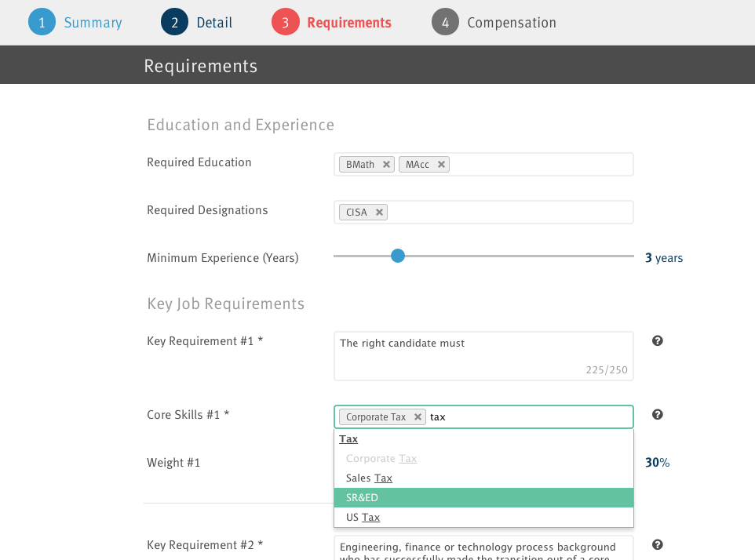
Task: Click the Minimum Experience (Years) label
Action: pyautogui.click(x=223, y=258)
